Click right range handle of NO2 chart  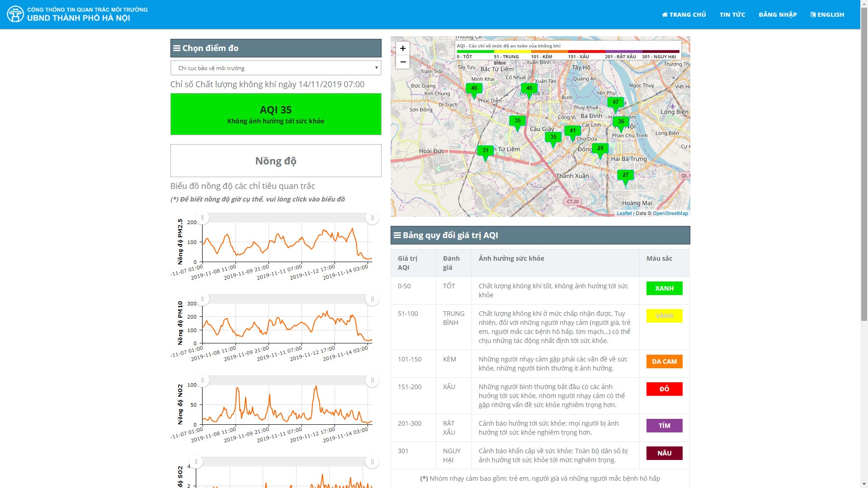pyautogui.click(x=372, y=380)
